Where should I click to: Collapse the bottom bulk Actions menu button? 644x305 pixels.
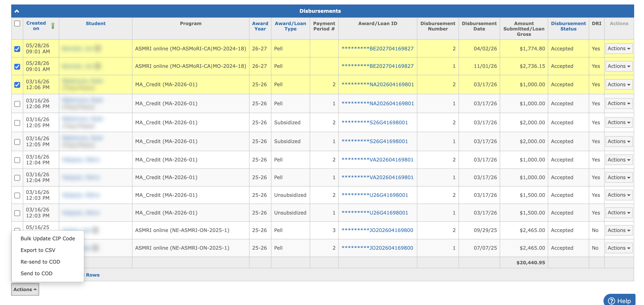click(25, 289)
